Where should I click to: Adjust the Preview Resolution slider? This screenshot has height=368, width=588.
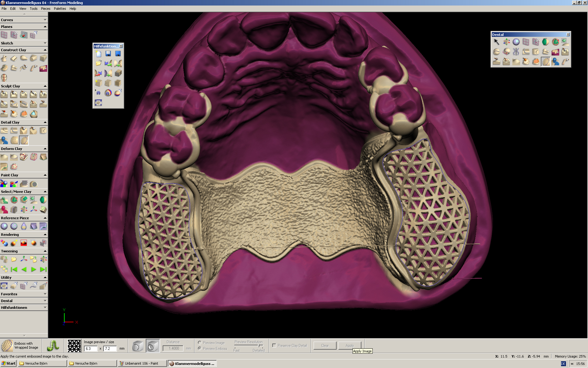pyautogui.click(x=259, y=346)
